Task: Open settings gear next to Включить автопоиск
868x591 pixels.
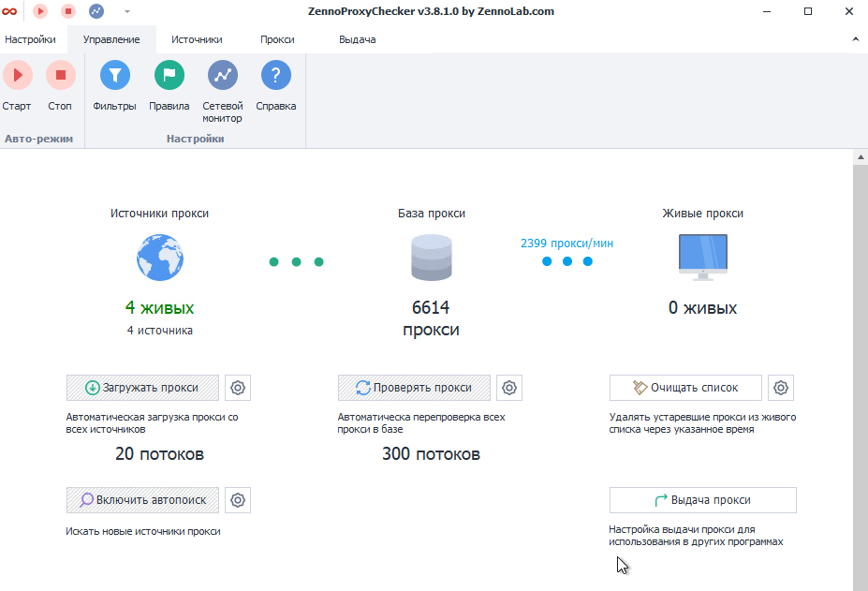Action: pyautogui.click(x=238, y=500)
